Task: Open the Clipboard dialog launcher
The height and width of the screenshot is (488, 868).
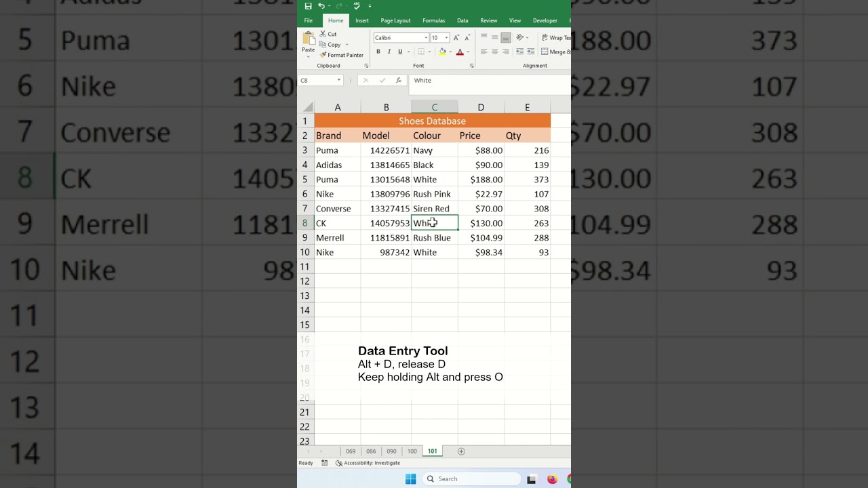Action: [366, 66]
